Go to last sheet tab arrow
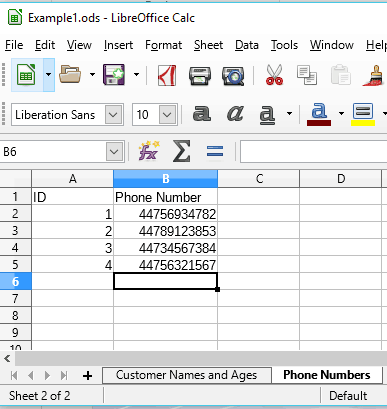Image resolution: width=387 pixels, height=409 pixels. (64, 376)
